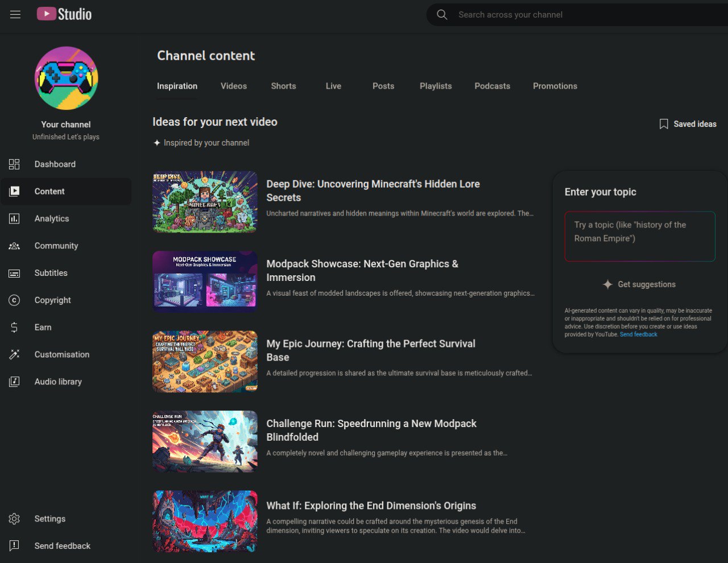This screenshot has width=728, height=563.
Task: Click the YouTube Studio logo
Action: [64, 14]
